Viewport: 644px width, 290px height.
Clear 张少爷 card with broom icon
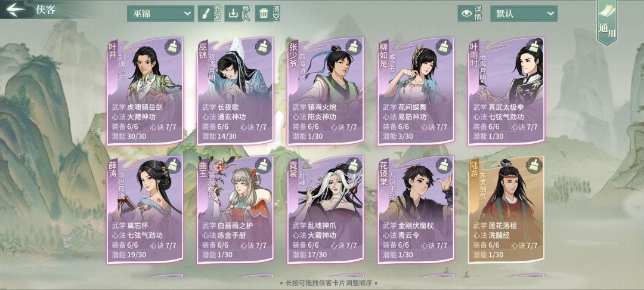pos(354,47)
